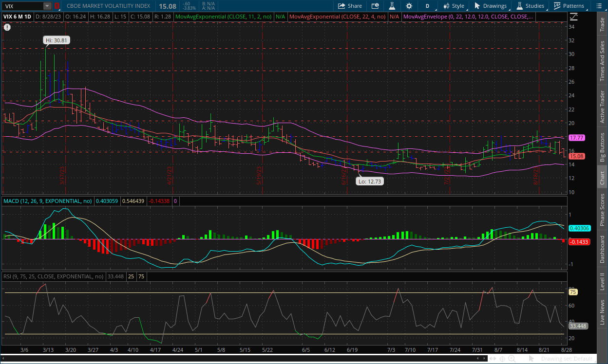Click the 75 RSI overbought level tag
Screen dimensions: 608x364
coord(573,292)
